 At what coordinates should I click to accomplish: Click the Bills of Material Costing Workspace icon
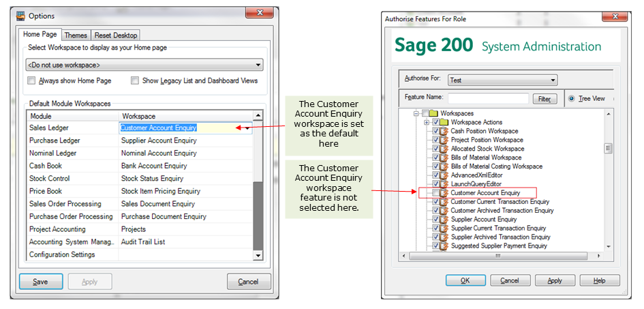click(x=444, y=166)
